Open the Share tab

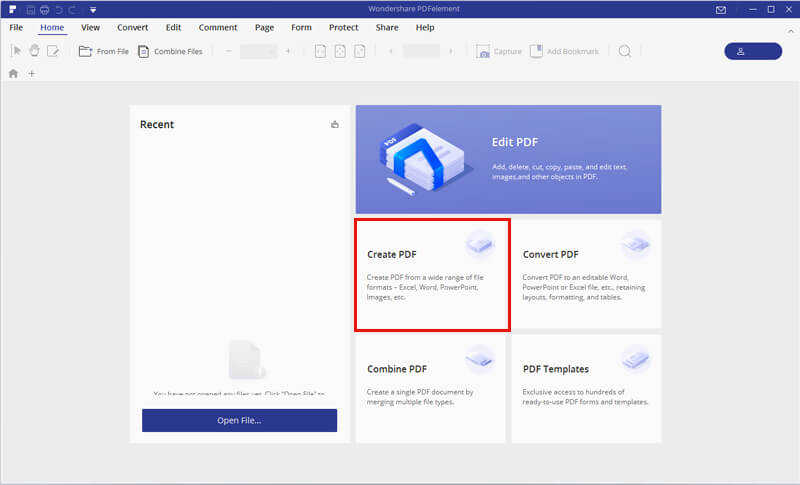387,28
